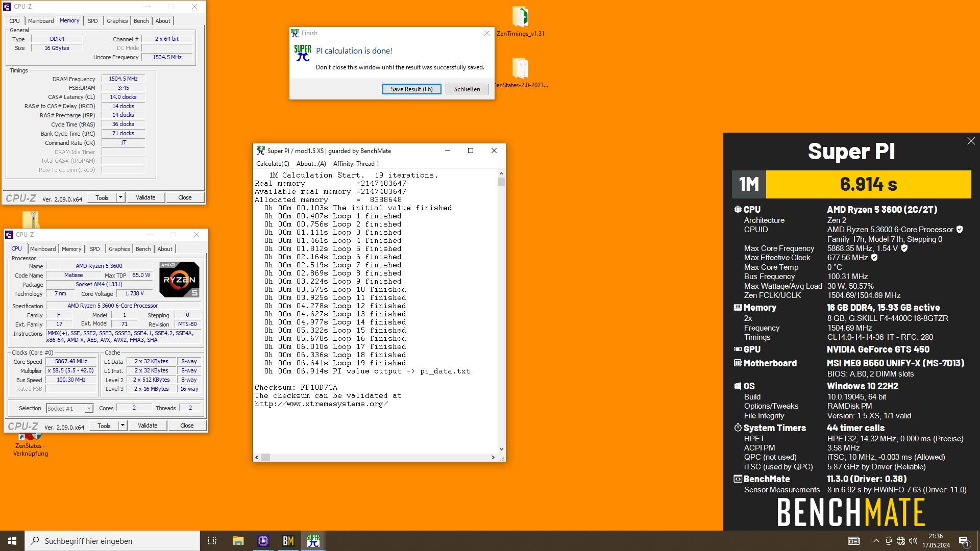This screenshot has width=980, height=551.
Task: Open File Explorer from the taskbar
Action: tap(238, 541)
